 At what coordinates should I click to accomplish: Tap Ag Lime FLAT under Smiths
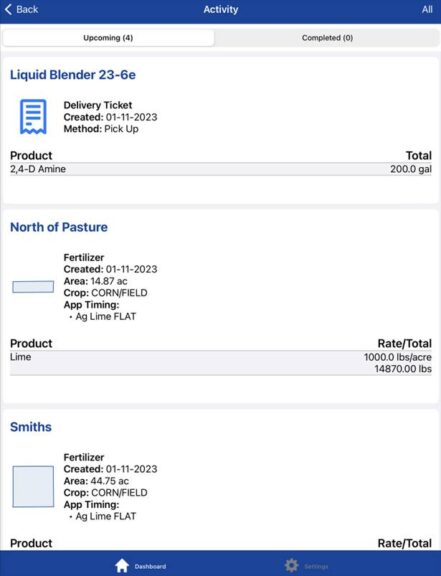[105, 516]
